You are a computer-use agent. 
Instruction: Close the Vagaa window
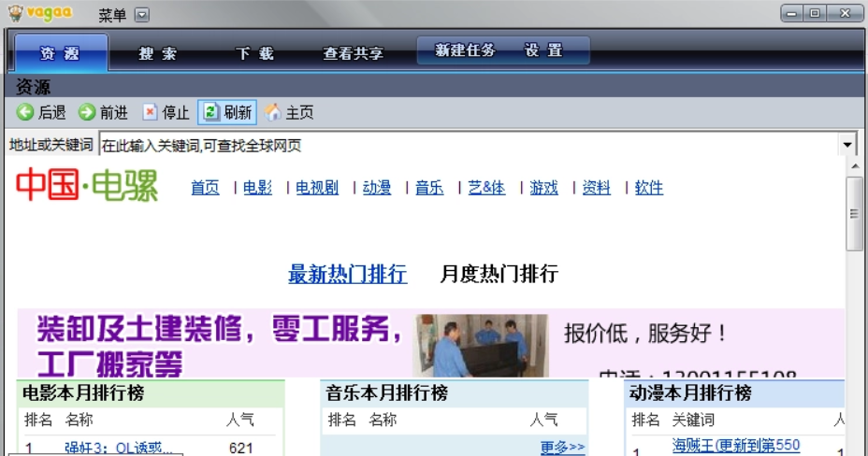(x=845, y=13)
